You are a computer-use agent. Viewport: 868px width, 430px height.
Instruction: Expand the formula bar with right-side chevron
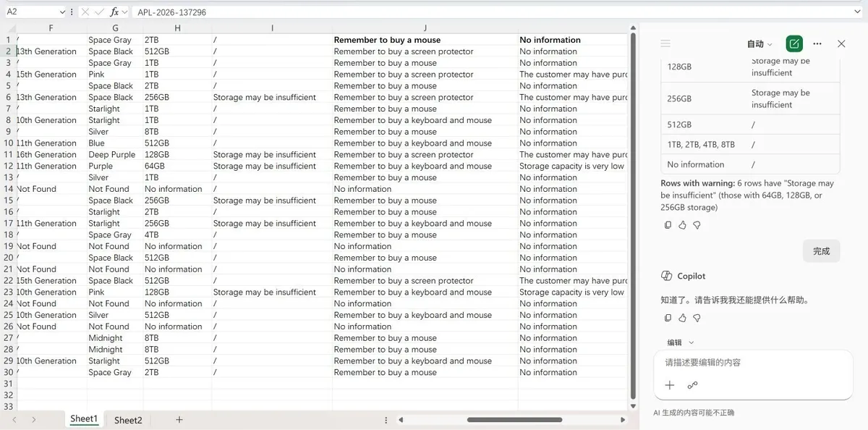coord(858,12)
